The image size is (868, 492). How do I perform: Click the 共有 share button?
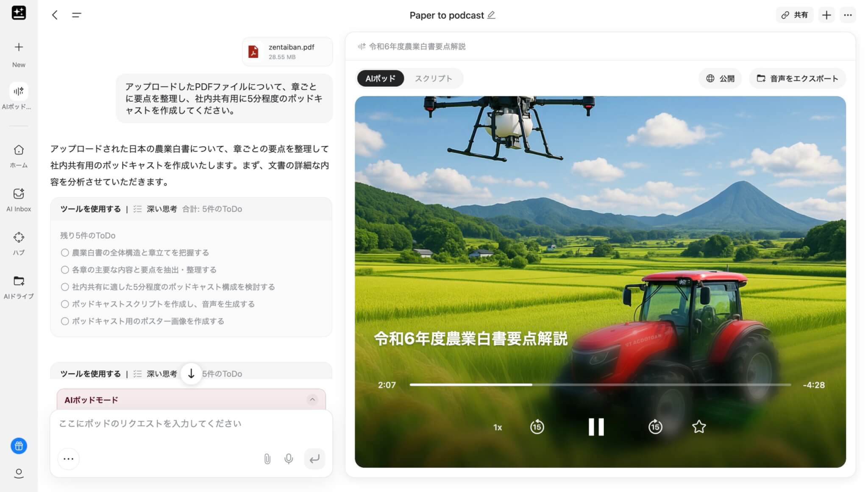(795, 15)
